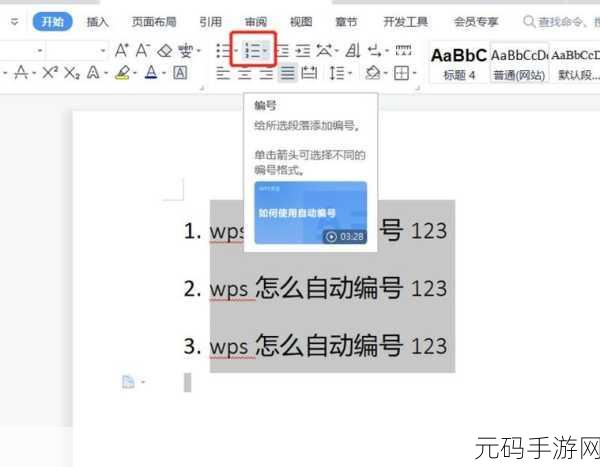The image size is (600, 467).
Task: Open the 章节 tab
Action: click(346, 22)
